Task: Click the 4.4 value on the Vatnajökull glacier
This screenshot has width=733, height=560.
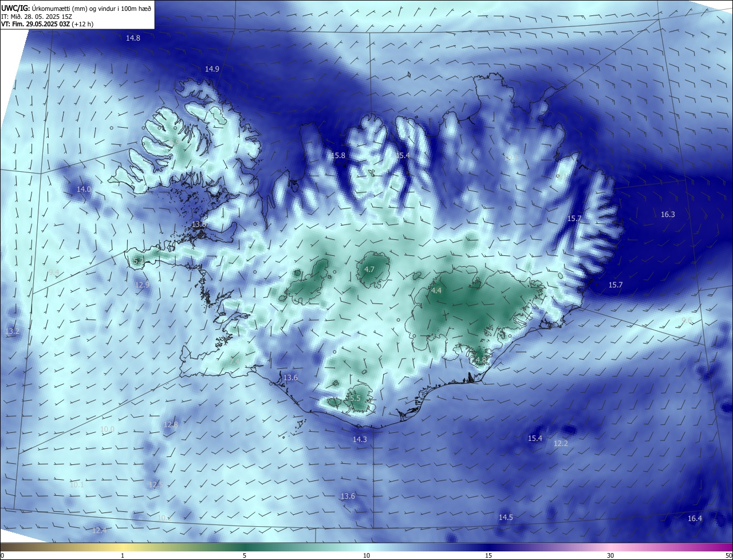Action: (x=436, y=291)
